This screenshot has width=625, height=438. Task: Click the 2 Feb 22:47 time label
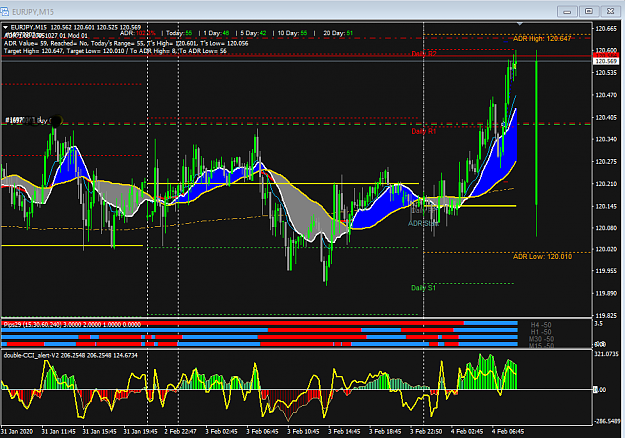click(181, 432)
